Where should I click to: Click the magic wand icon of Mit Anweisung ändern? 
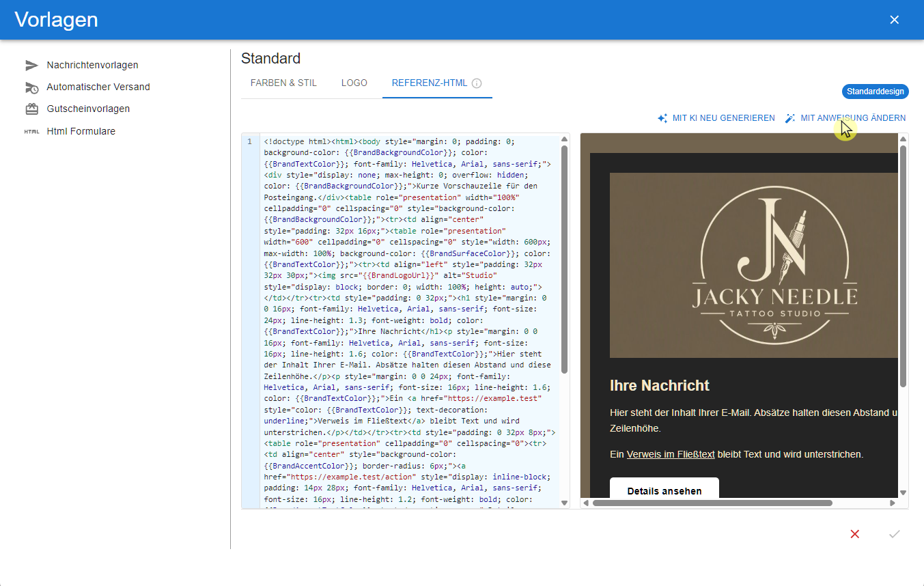click(790, 118)
